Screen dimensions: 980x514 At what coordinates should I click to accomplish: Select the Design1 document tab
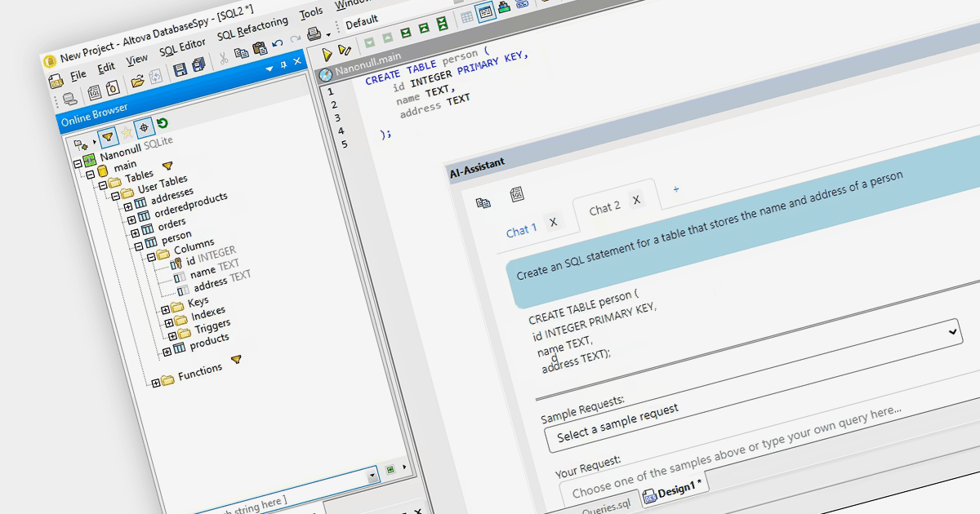point(674,489)
